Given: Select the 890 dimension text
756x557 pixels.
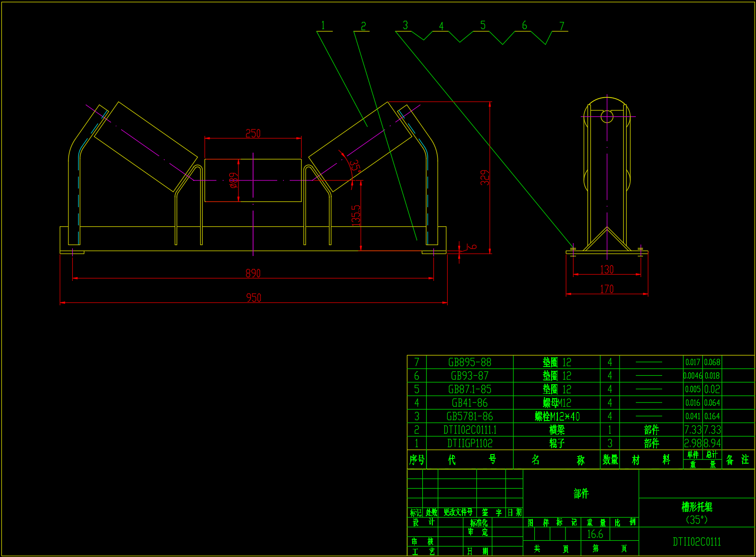Looking at the screenshot, I should coord(253,273).
